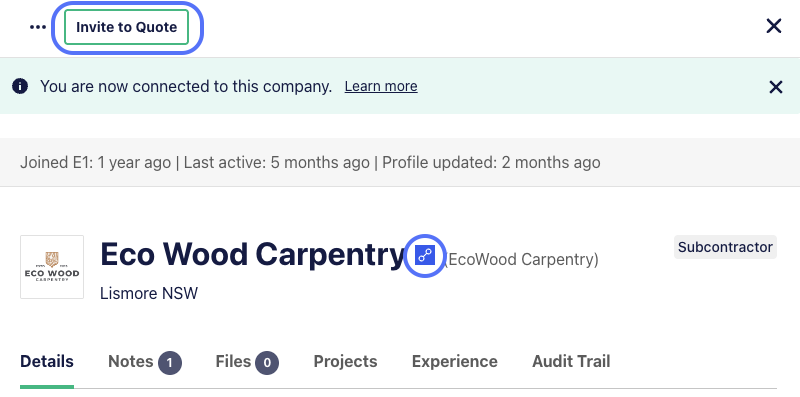The width and height of the screenshot is (800, 397).
Task: Click the Eco Wood Carpentry logo thumbnail
Action: click(x=52, y=267)
